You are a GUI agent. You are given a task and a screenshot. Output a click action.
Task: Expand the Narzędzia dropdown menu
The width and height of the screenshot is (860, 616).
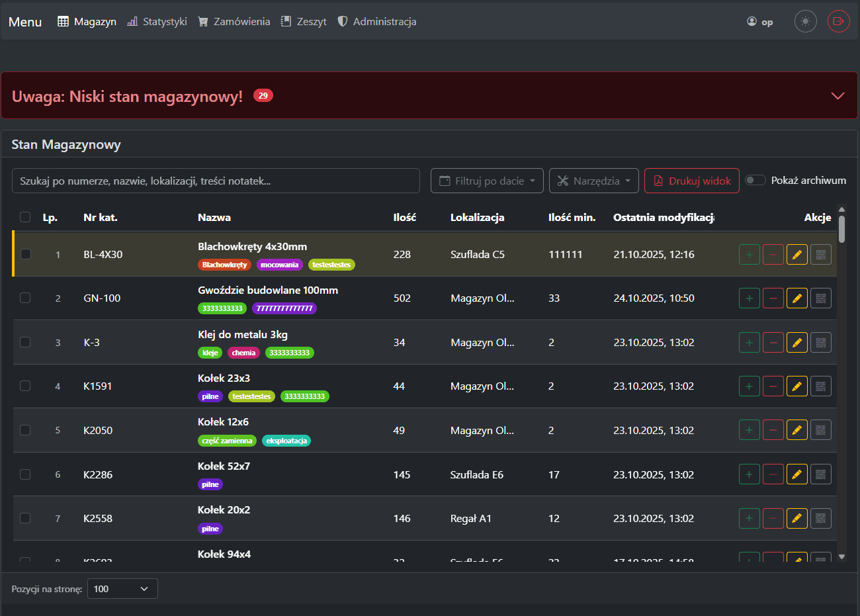tap(593, 181)
